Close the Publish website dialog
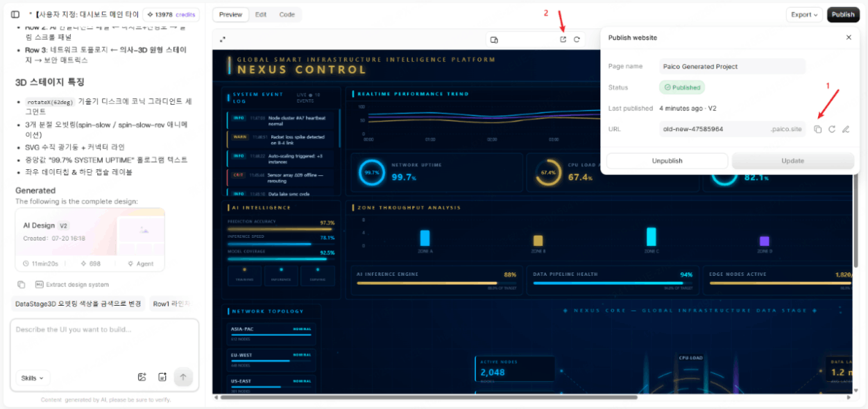This screenshot has height=409, width=868. pyautogui.click(x=849, y=37)
